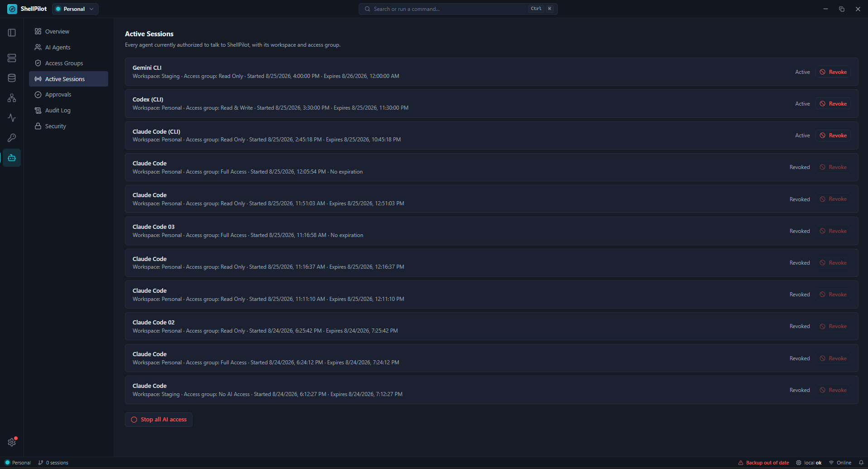Open the activity pulse icon in rail

click(12, 118)
